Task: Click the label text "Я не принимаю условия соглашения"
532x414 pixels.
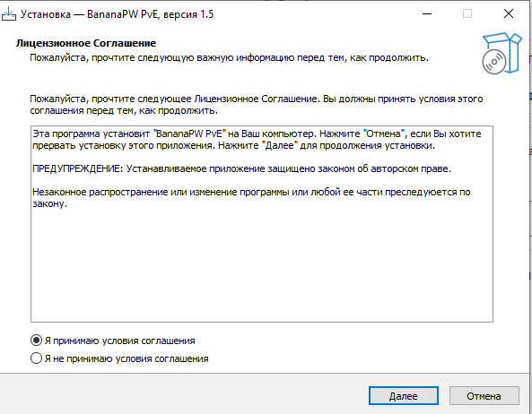Action: [x=126, y=358]
